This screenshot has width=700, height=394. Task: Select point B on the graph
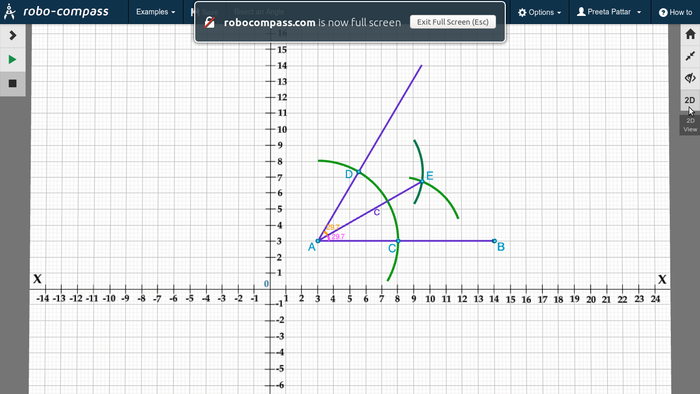[x=494, y=241]
